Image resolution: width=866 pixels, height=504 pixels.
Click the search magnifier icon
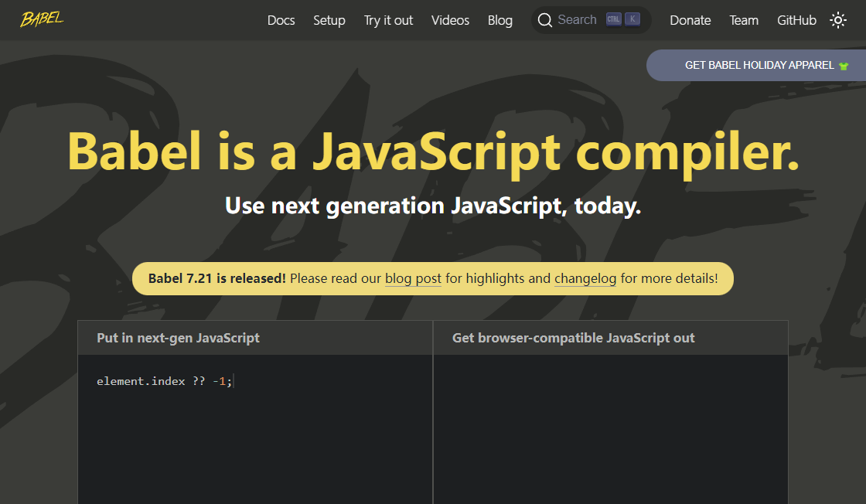coord(545,20)
